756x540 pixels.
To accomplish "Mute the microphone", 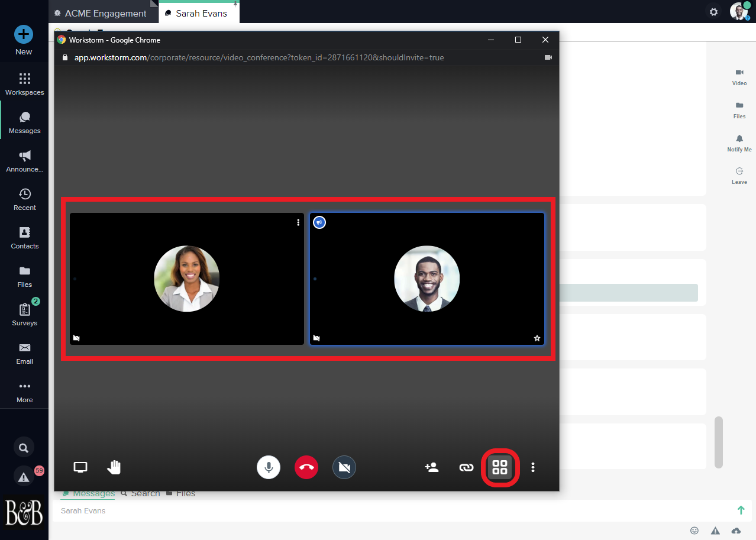I will pyautogui.click(x=269, y=467).
